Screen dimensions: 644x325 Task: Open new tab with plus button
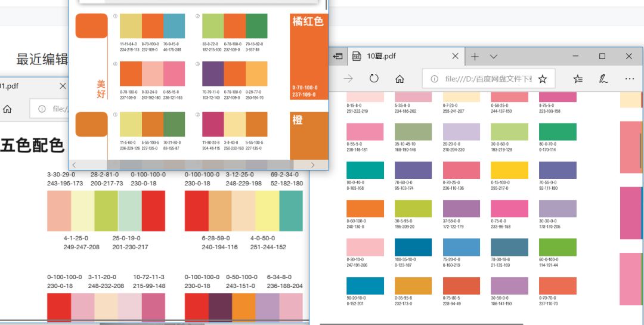[x=475, y=57]
